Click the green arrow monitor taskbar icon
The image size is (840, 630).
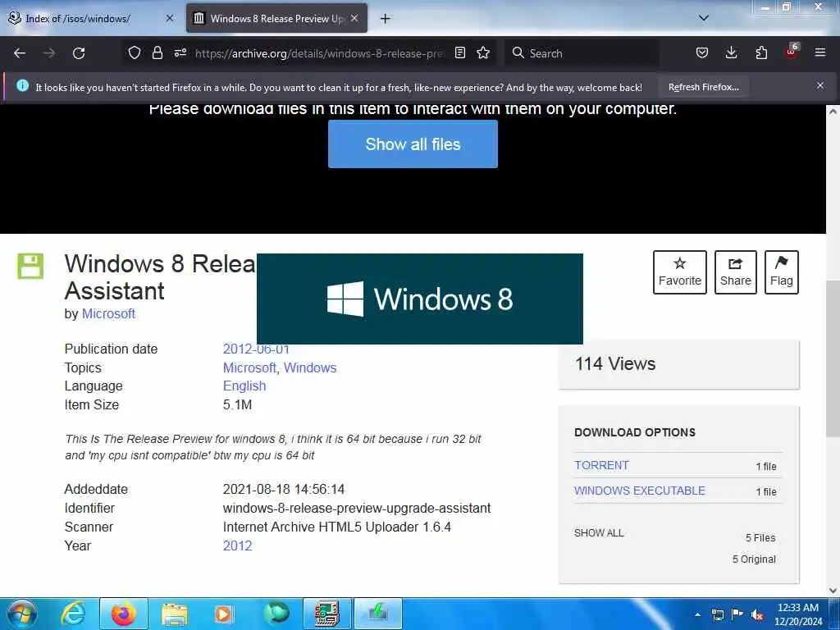(378, 614)
